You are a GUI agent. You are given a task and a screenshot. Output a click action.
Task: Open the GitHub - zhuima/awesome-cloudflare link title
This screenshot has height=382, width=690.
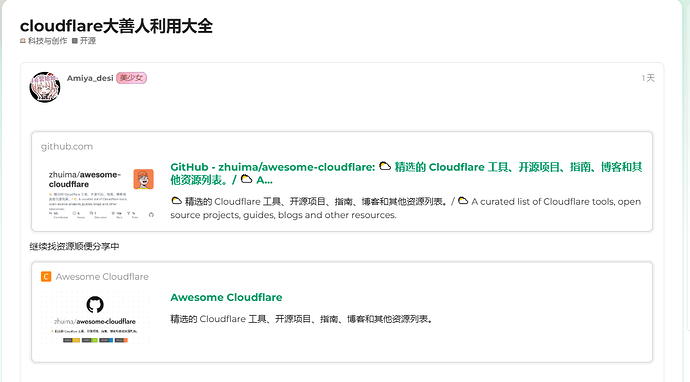406,173
